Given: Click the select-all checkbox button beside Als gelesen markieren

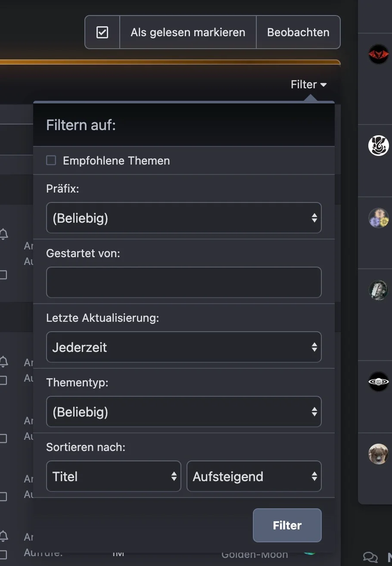Looking at the screenshot, I should coord(102,32).
